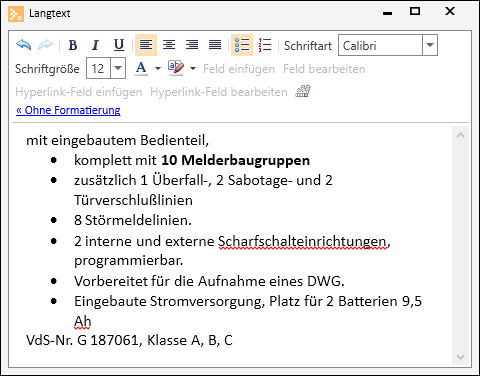The image size is (480, 376).
Task: Toggle Underline formatting
Action: tap(119, 45)
